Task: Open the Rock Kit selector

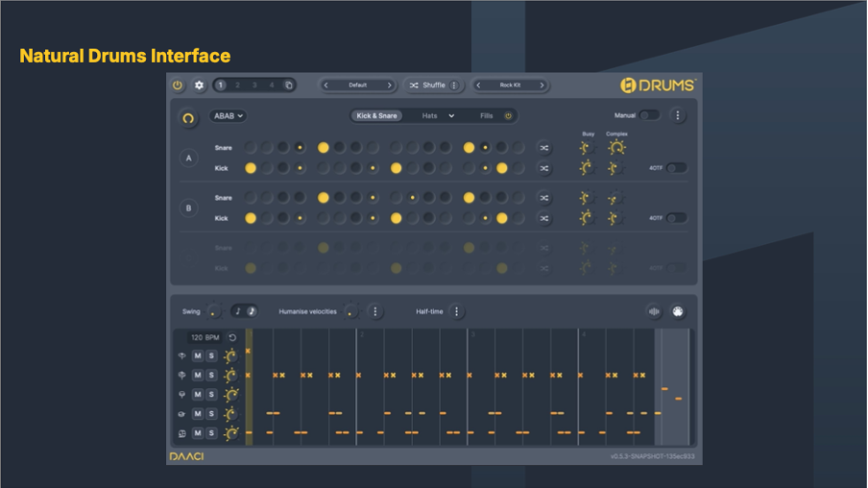Action: (x=511, y=85)
